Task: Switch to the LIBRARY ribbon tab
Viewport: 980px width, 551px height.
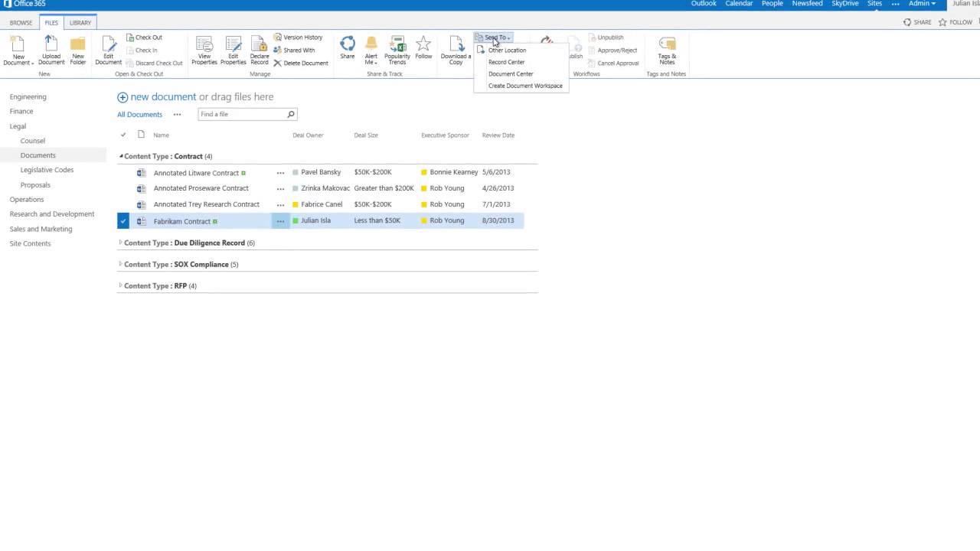Action: [80, 23]
